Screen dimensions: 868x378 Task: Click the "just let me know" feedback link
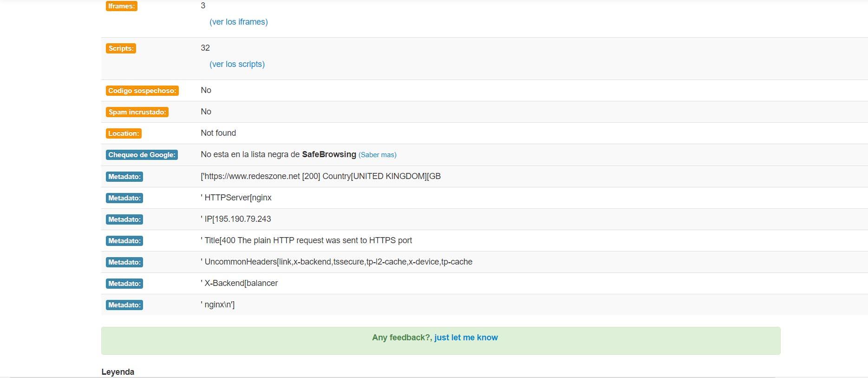tap(466, 338)
